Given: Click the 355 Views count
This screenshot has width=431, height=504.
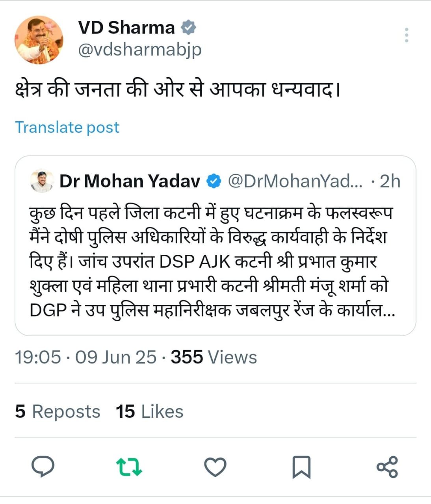Looking at the screenshot, I should coord(214,357).
